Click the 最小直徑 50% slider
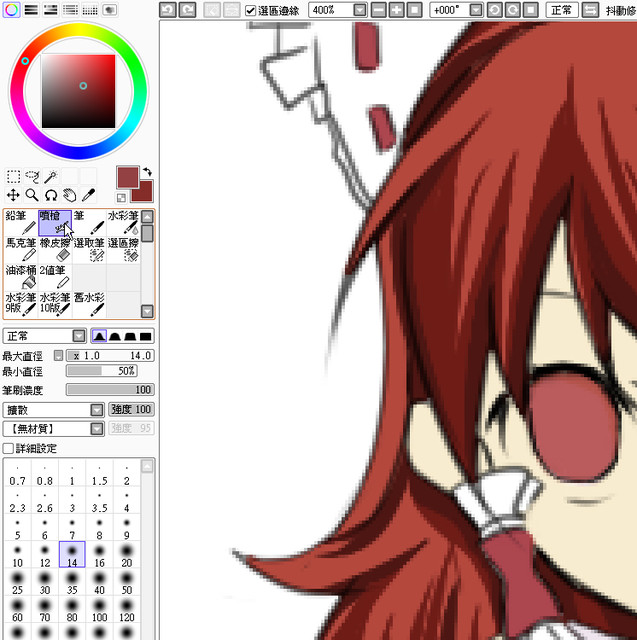Viewport: 637px width, 640px height. [102, 371]
